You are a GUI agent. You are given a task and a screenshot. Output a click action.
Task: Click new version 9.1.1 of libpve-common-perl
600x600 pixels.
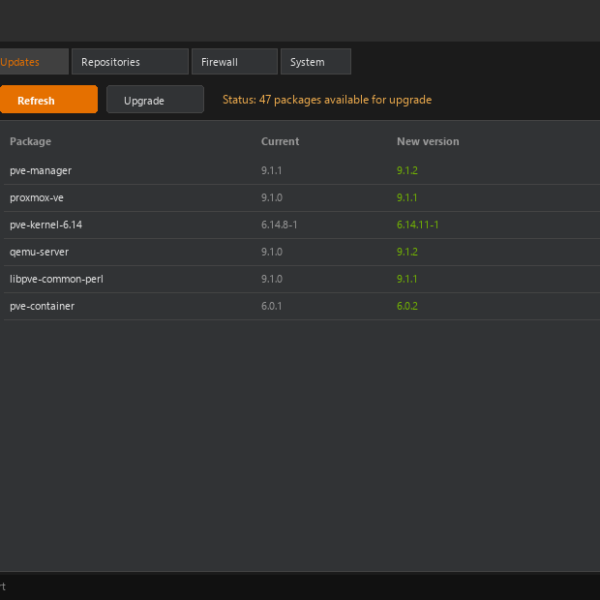[x=407, y=279]
